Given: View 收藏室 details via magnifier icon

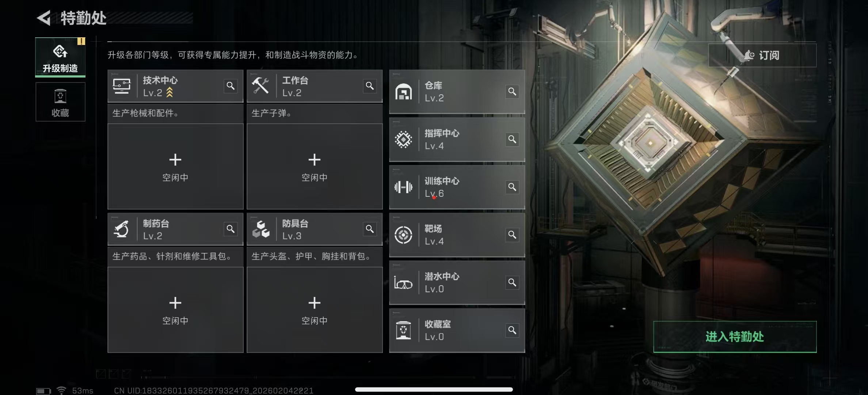Looking at the screenshot, I should (512, 330).
